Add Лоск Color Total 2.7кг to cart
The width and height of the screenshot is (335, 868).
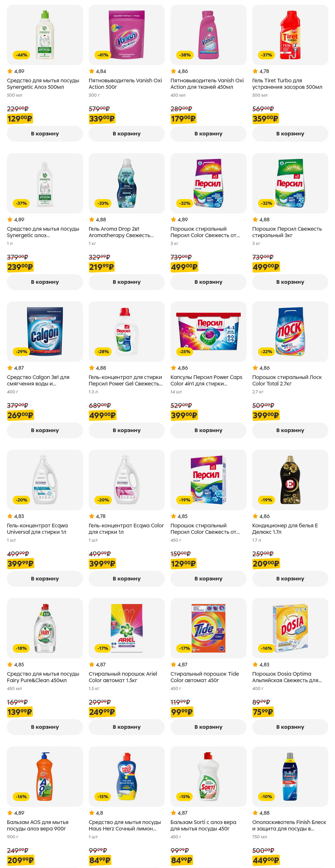(x=290, y=430)
